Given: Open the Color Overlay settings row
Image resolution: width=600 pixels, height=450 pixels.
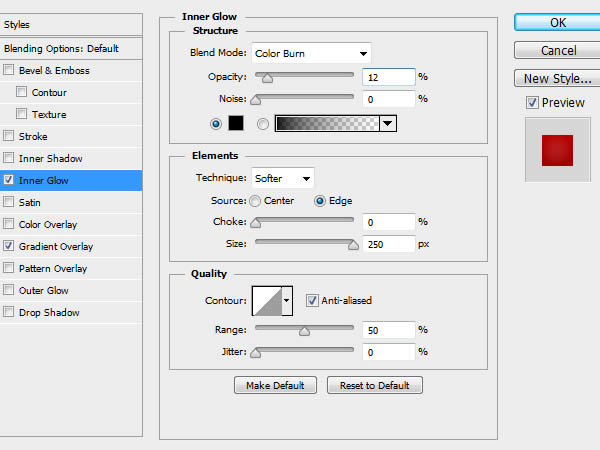Looking at the screenshot, I should pyautogui.click(x=71, y=224).
